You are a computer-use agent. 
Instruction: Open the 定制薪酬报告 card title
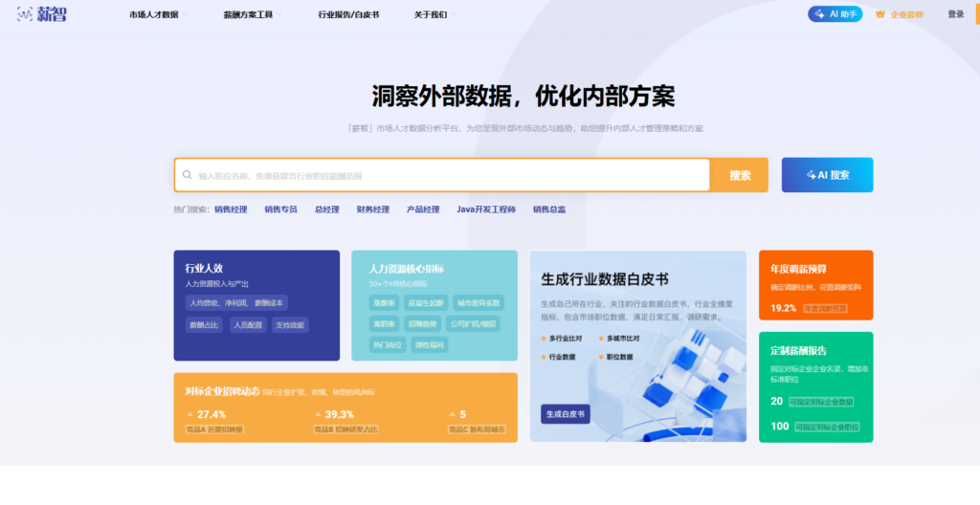[798, 351]
